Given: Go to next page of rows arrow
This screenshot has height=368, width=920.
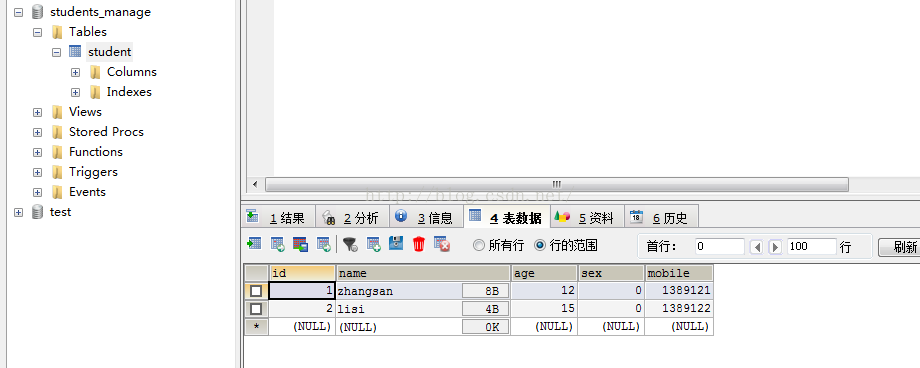Looking at the screenshot, I should pyautogui.click(x=775, y=247).
